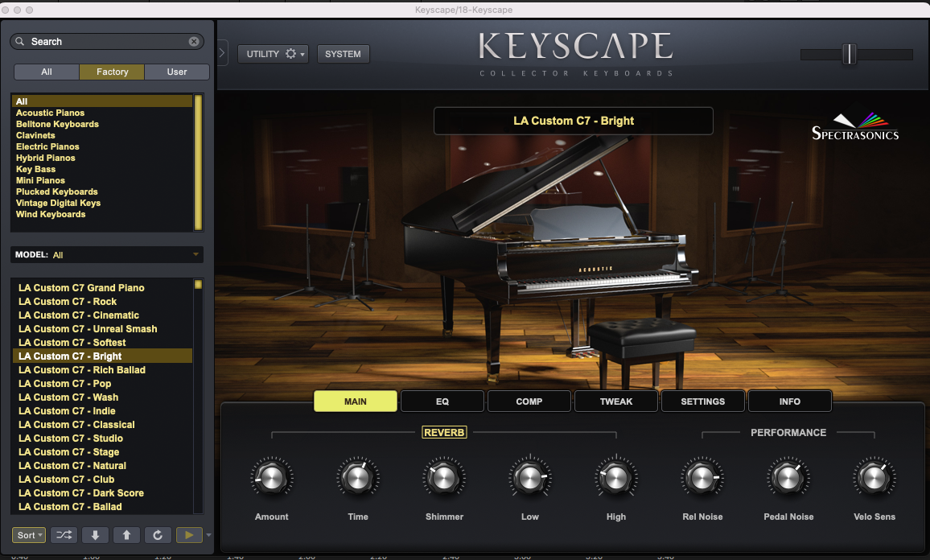
Task: Click the Shimmer knob
Action: pos(444,478)
